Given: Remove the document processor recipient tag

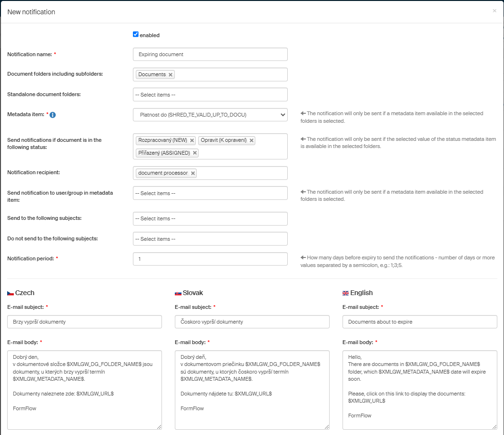Looking at the screenshot, I should pyautogui.click(x=193, y=173).
